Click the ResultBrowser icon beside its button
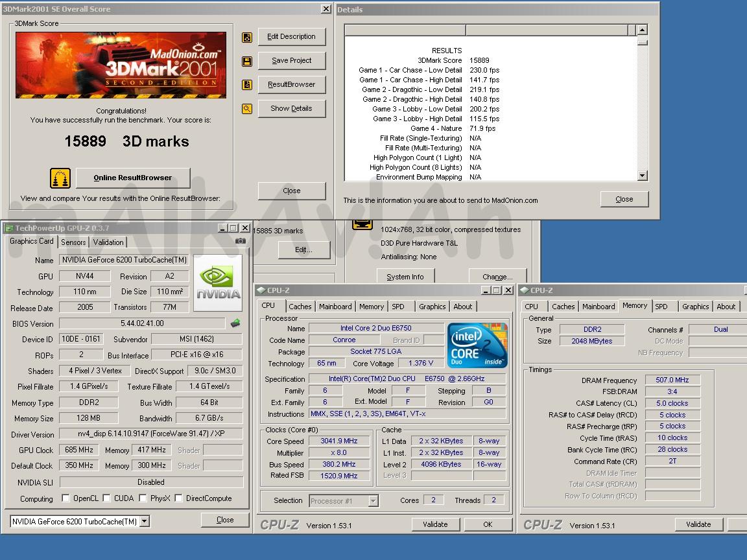Screen dimensions: 747x560 pyautogui.click(x=247, y=85)
